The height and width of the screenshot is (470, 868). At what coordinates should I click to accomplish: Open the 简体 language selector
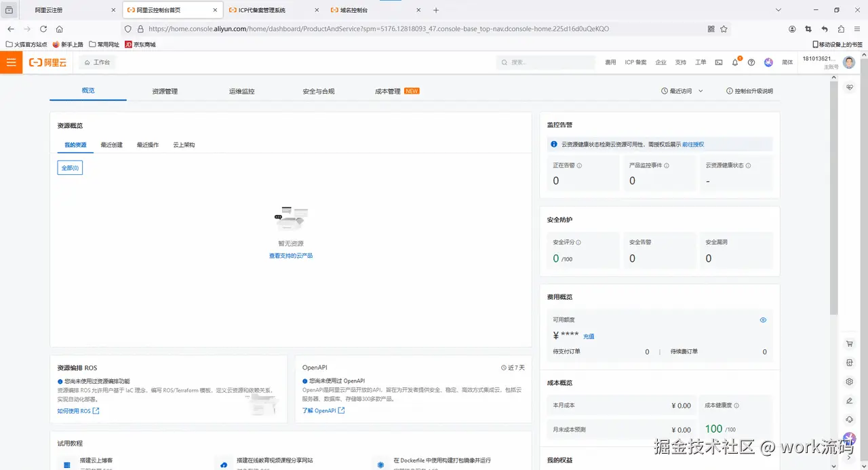787,62
